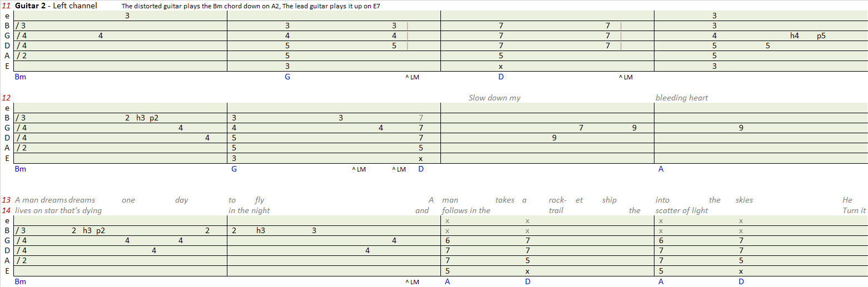This screenshot has height=287, width=868.
Task: Click the distorted guitar description note
Action: 251,6
